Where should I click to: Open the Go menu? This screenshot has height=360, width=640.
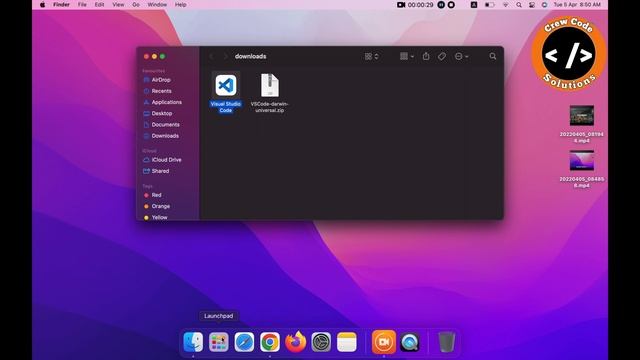[x=136, y=4]
